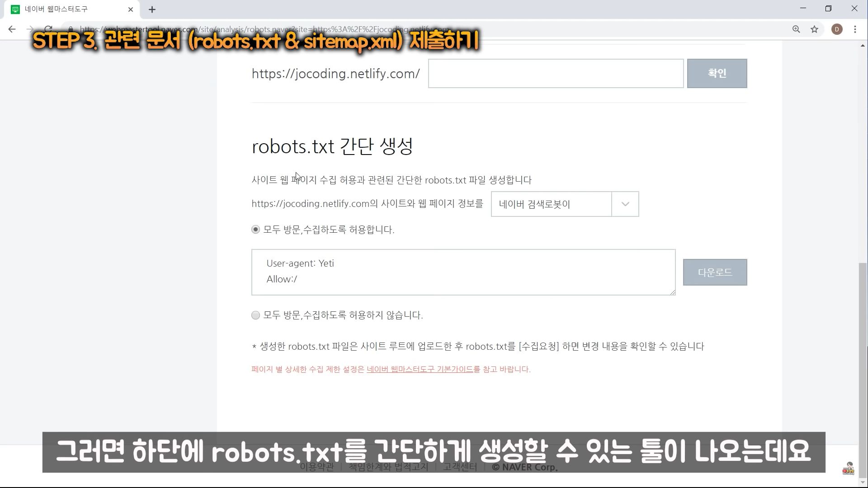
Task: Click the dropdown chevron arrow
Action: (x=625, y=204)
